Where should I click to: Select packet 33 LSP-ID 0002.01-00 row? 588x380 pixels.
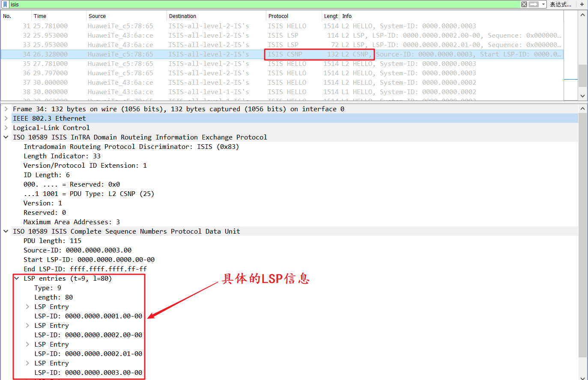pyautogui.click(x=282, y=45)
